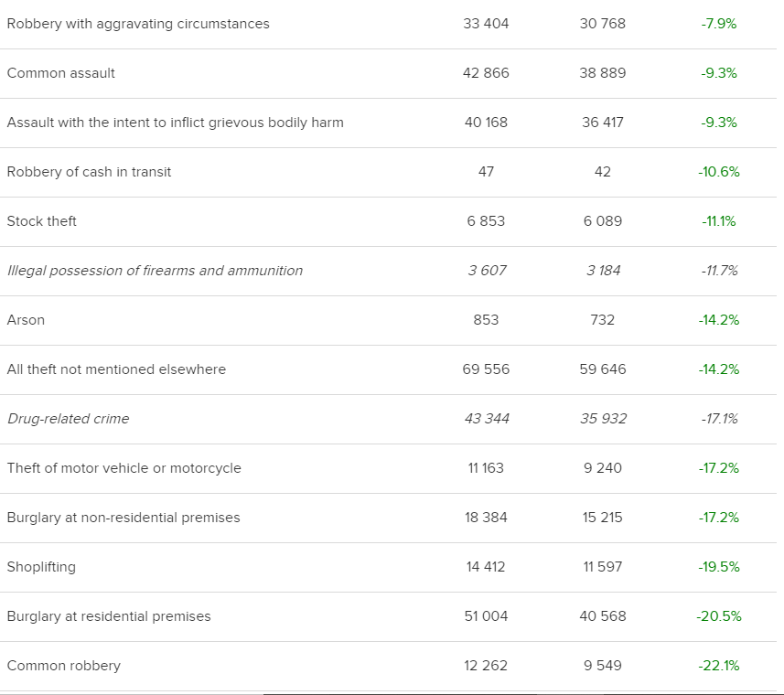Select the 69 556 theft count value

(x=486, y=369)
